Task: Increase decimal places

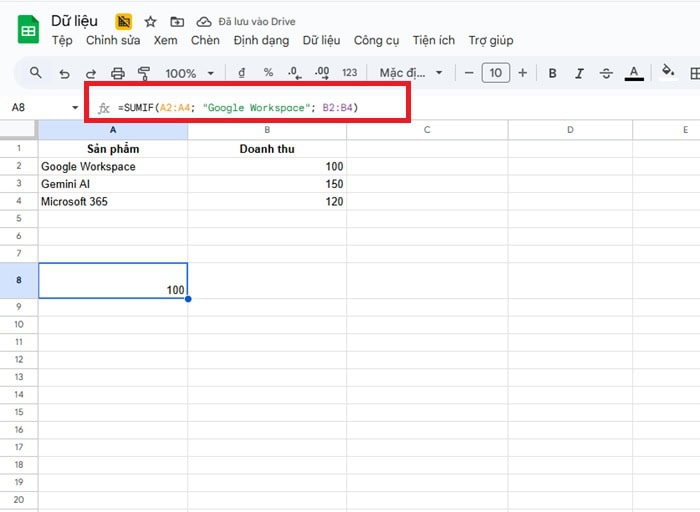Action: click(x=322, y=73)
